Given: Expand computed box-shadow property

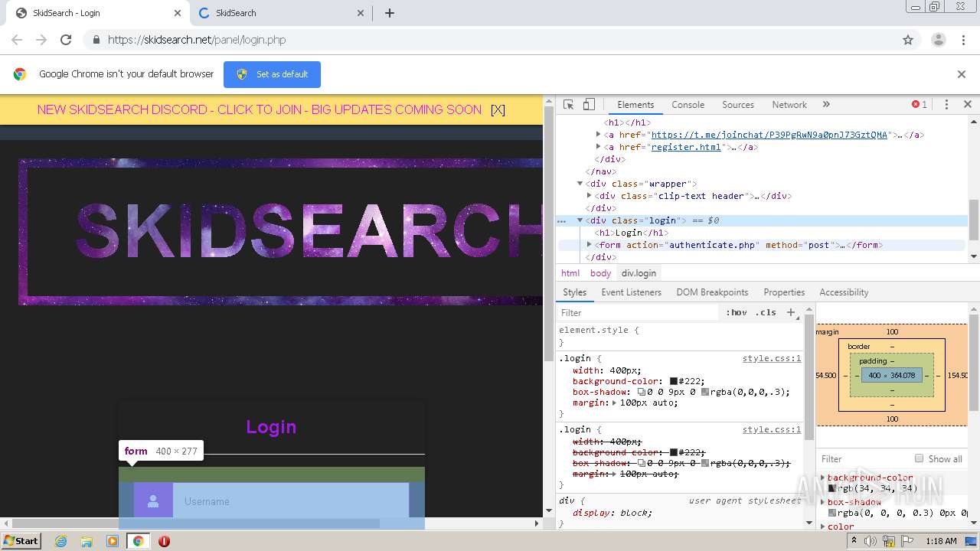Looking at the screenshot, I should 823,502.
